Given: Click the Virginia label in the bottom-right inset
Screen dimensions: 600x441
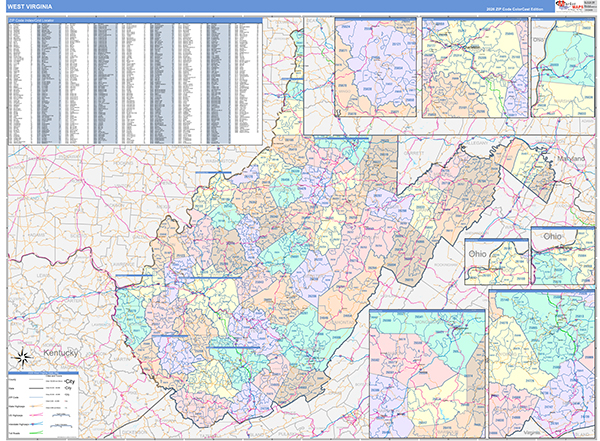Looking at the screenshot, I should click(x=532, y=432).
